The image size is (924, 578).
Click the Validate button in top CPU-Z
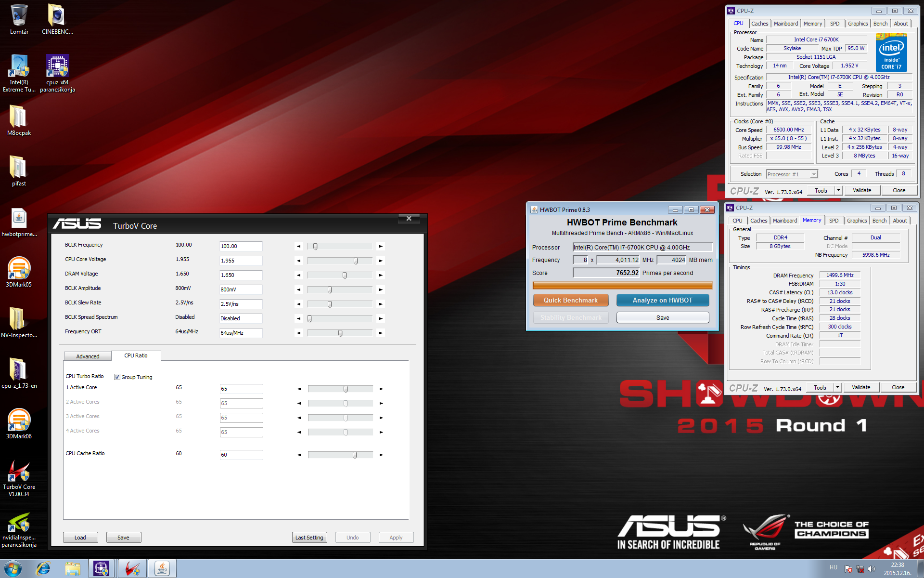(862, 190)
